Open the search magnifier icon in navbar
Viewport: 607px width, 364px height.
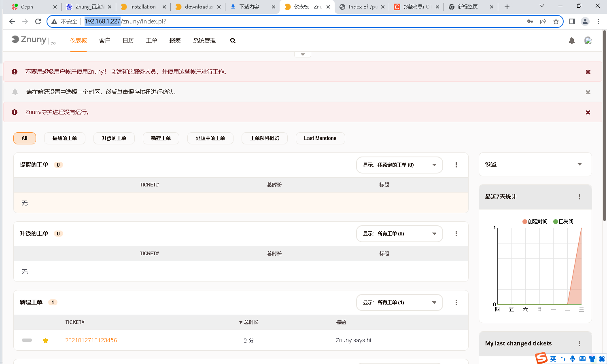click(233, 40)
